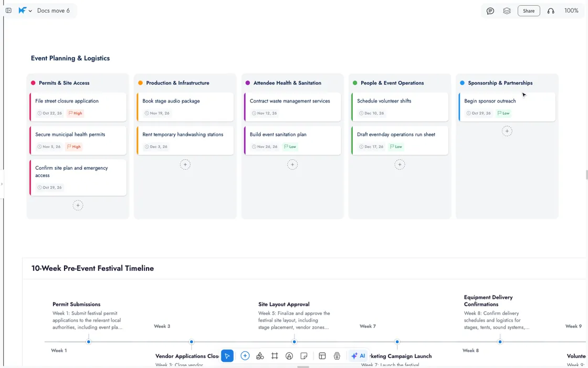Open the Book stage audio package card

pyautogui.click(x=185, y=107)
